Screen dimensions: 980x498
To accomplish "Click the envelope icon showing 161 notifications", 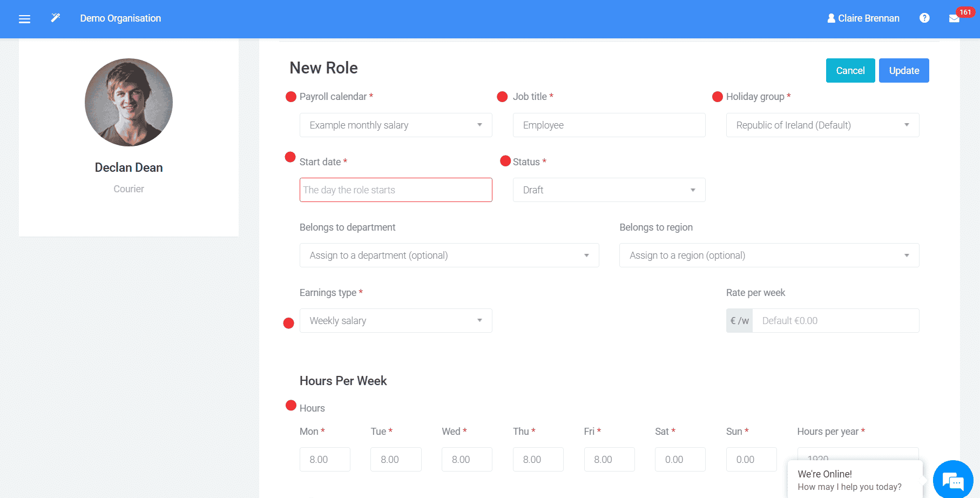I will coord(954,18).
